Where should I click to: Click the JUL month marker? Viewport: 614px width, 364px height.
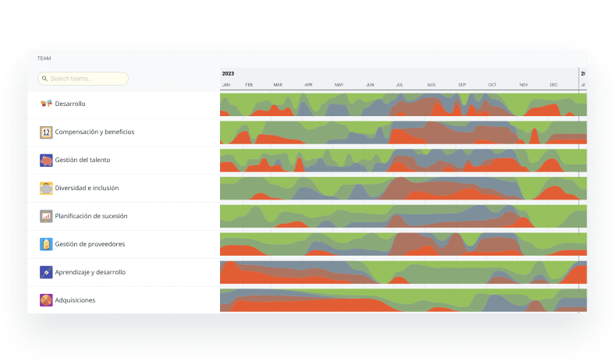399,85
